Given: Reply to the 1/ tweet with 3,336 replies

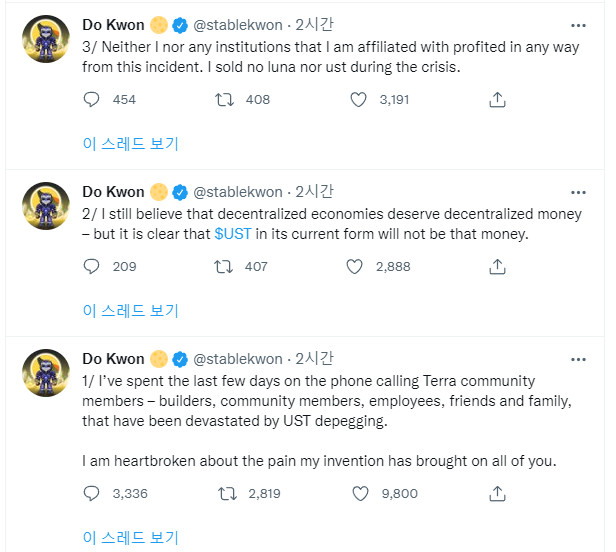Looking at the screenshot, I should [x=92, y=493].
